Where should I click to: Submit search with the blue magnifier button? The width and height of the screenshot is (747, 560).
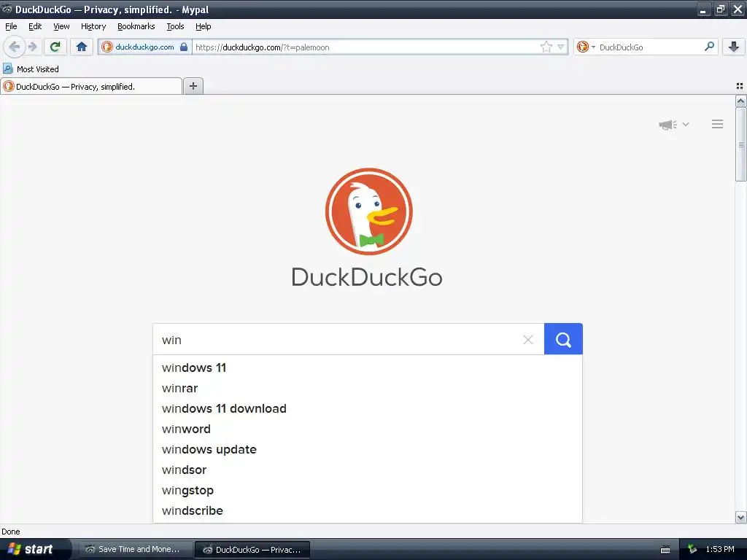pyautogui.click(x=563, y=339)
